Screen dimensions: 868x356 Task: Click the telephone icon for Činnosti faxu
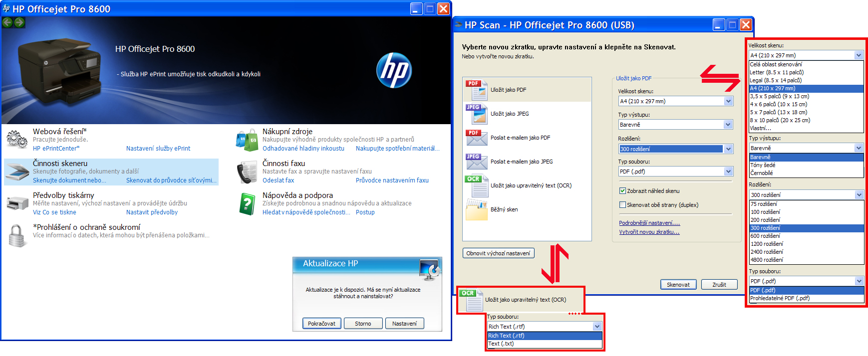[247, 172]
